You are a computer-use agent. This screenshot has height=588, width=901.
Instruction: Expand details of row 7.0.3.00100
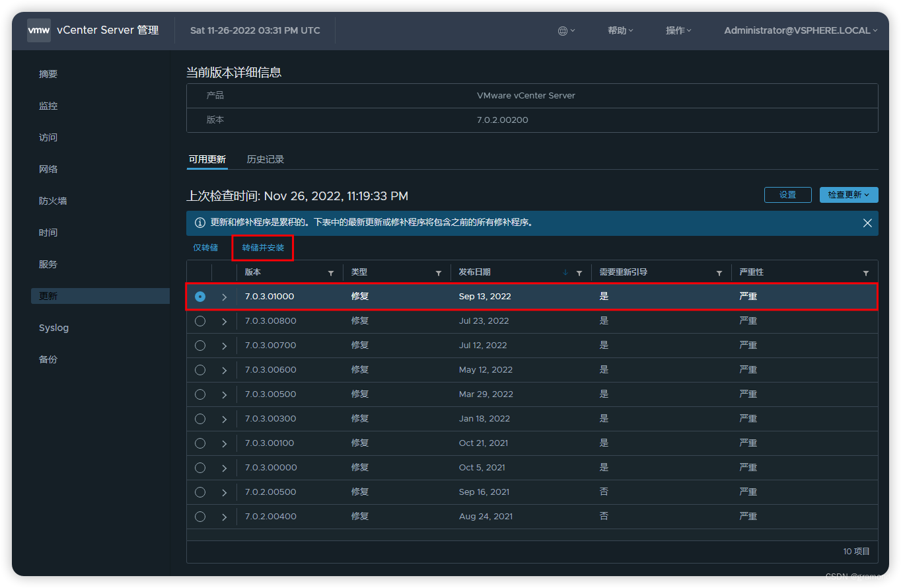pos(225,444)
